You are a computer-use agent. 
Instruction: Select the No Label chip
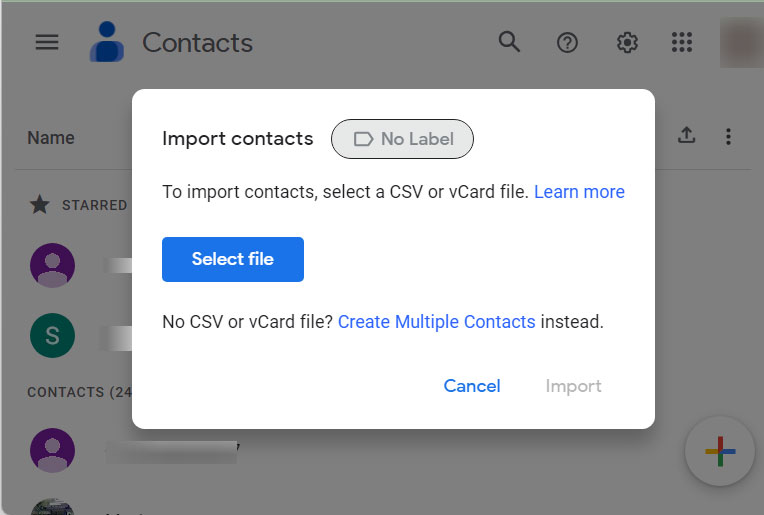point(402,139)
